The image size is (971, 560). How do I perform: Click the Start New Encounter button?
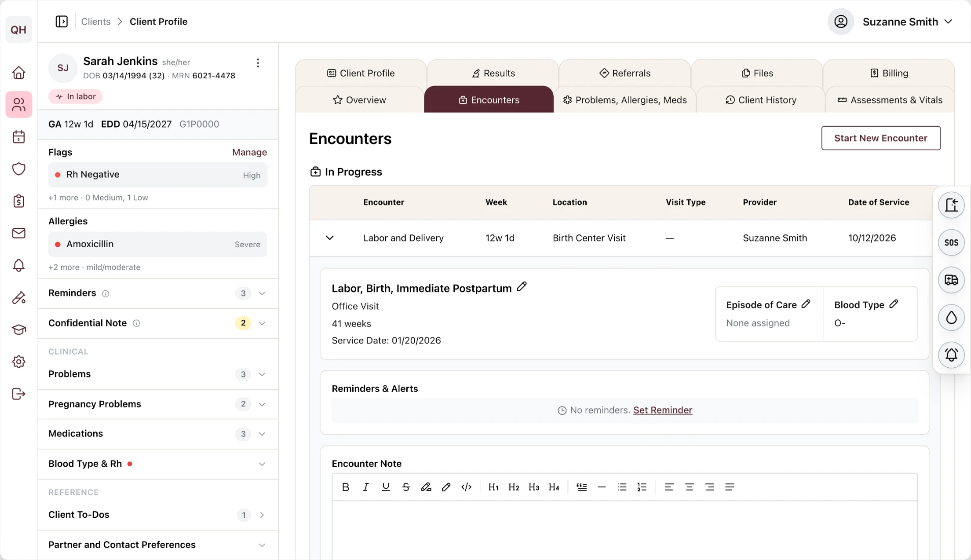881,138
